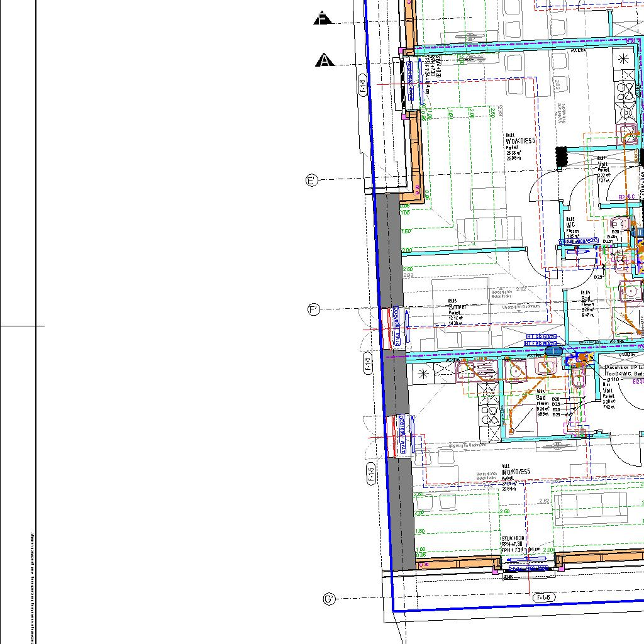
Task: Click the section marker triangle labeled A
Action: [324, 60]
